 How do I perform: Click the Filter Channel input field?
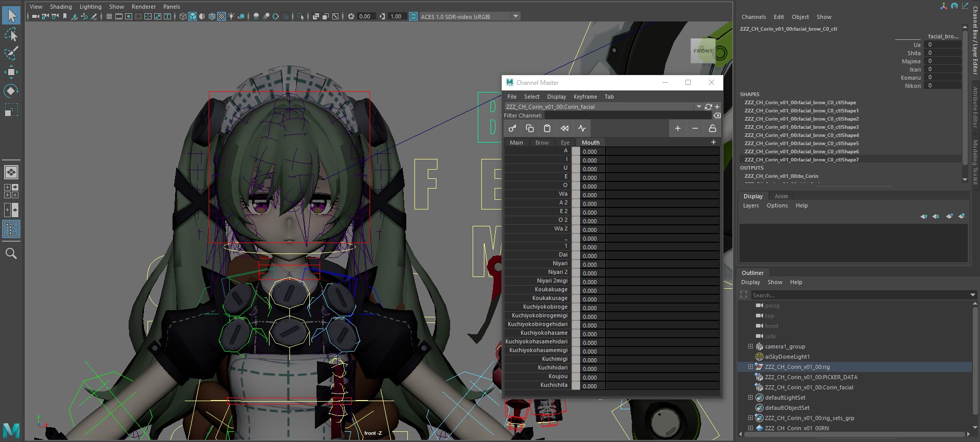point(628,115)
